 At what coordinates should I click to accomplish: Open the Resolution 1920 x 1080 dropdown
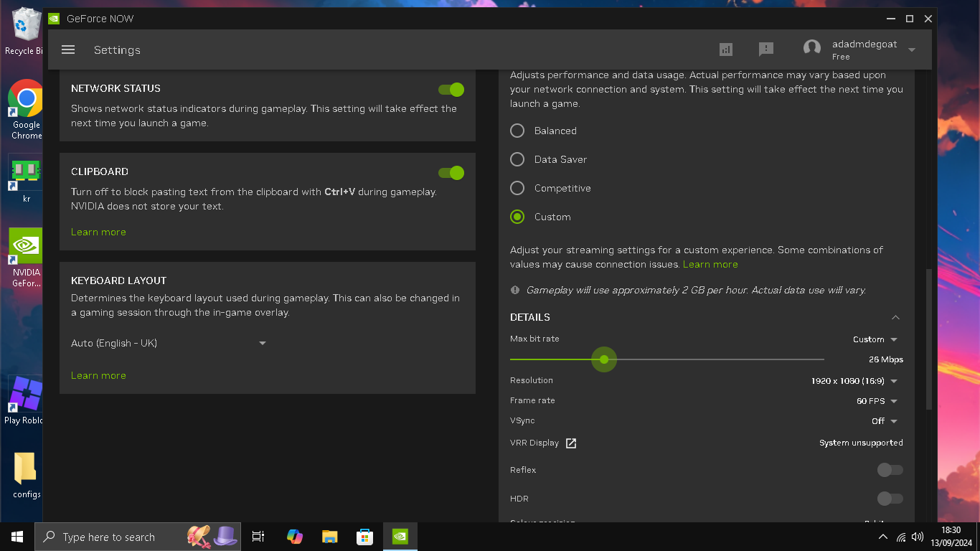click(854, 381)
